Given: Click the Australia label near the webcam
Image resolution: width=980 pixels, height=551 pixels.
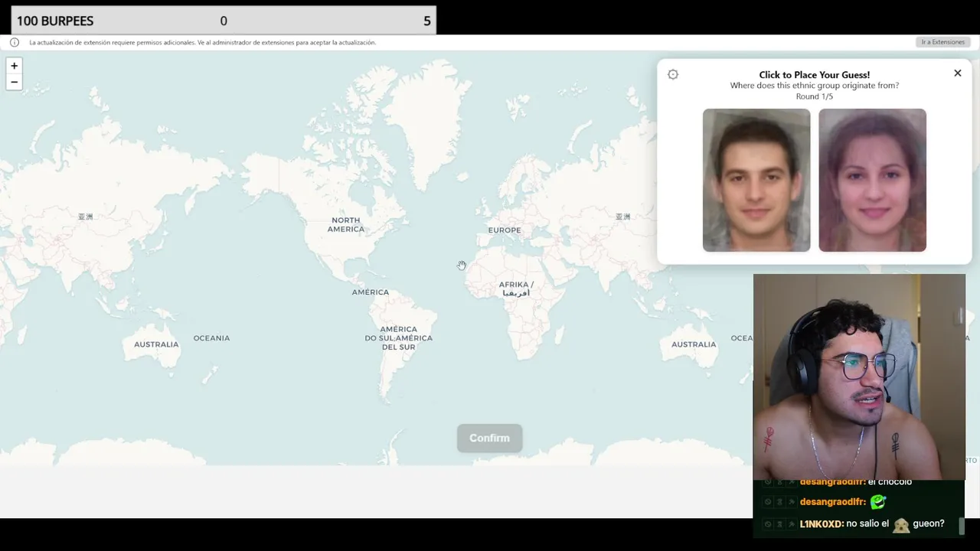Looking at the screenshot, I should tap(694, 344).
